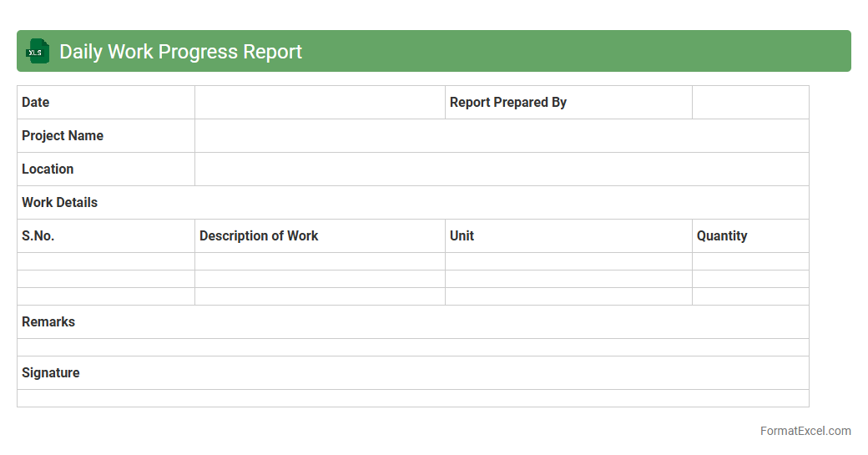This screenshot has width=868, height=455.
Task: Select the blank cell after Report Prepared By
Action: pyautogui.click(x=749, y=103)
